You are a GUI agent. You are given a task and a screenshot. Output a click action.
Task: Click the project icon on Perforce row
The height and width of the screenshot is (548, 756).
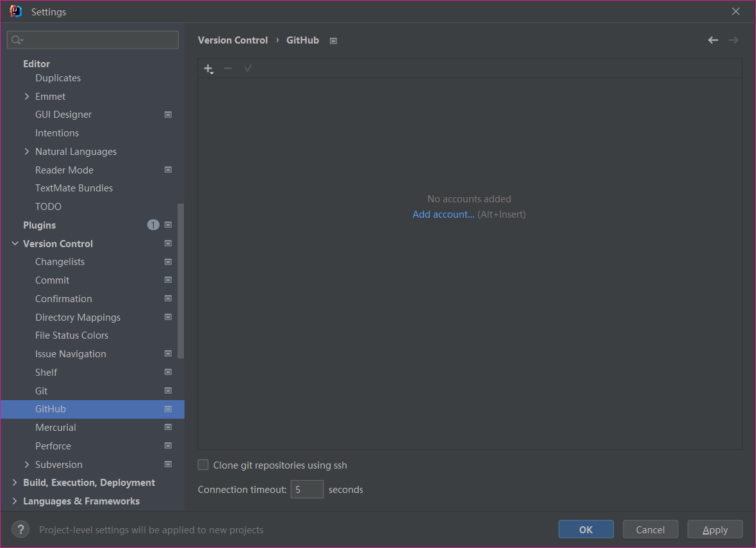coord(168,446)
